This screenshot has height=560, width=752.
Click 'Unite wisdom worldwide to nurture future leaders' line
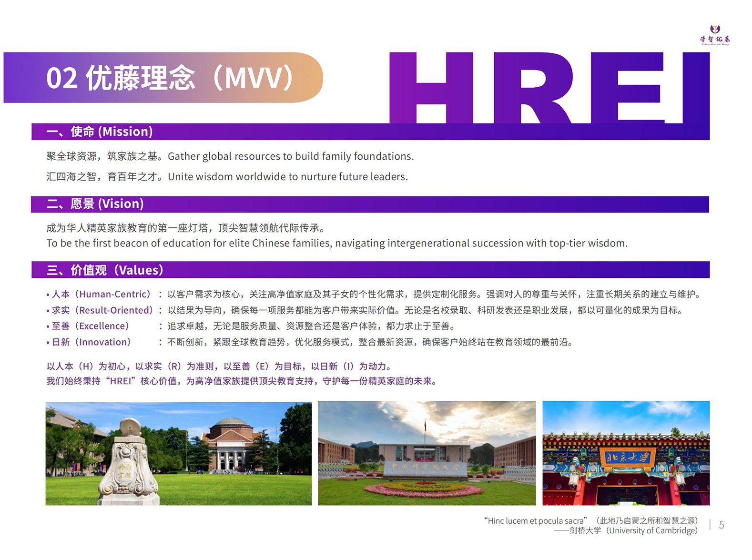pyautogui.click(x=227, y=177)
